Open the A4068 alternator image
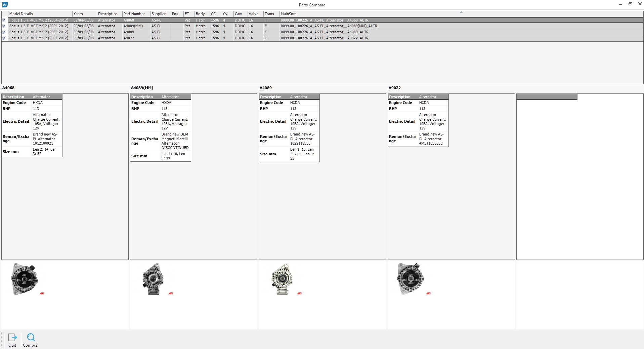The image size is (644, 349). point(25,279)
